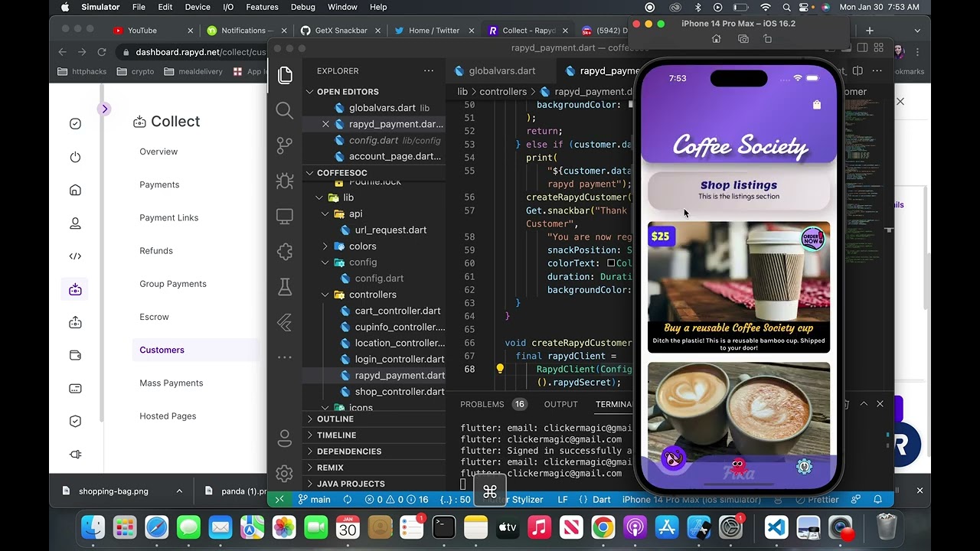
Task: Open the Debug menu in the menu bar
Action: pyautogui.click(x=302, y=7)
